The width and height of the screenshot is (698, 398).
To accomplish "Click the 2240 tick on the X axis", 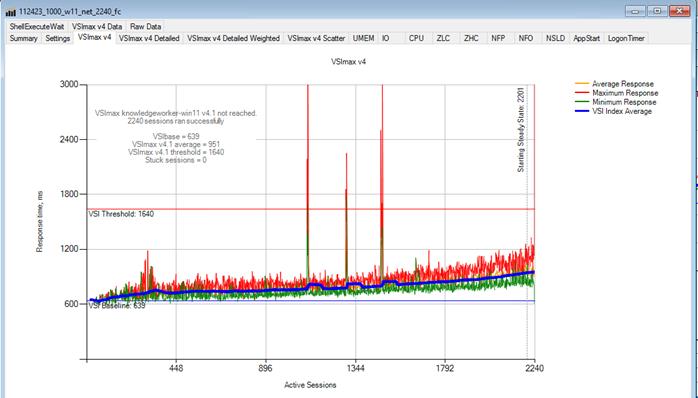I will (534, 369).
